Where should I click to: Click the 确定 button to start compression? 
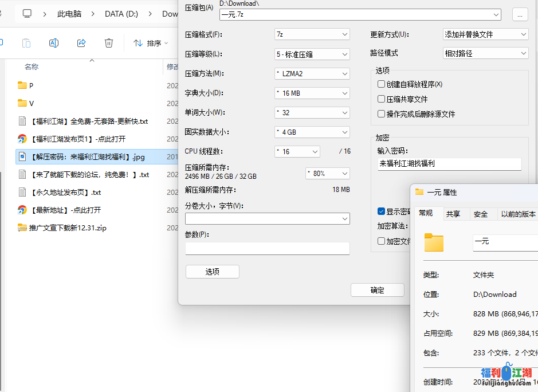(x=377, y=290)
